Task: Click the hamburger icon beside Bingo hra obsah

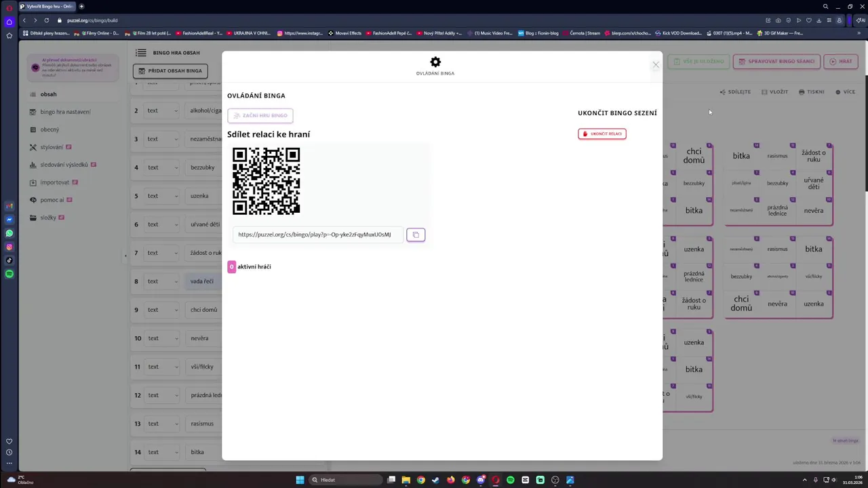Action: pos(140,53)
